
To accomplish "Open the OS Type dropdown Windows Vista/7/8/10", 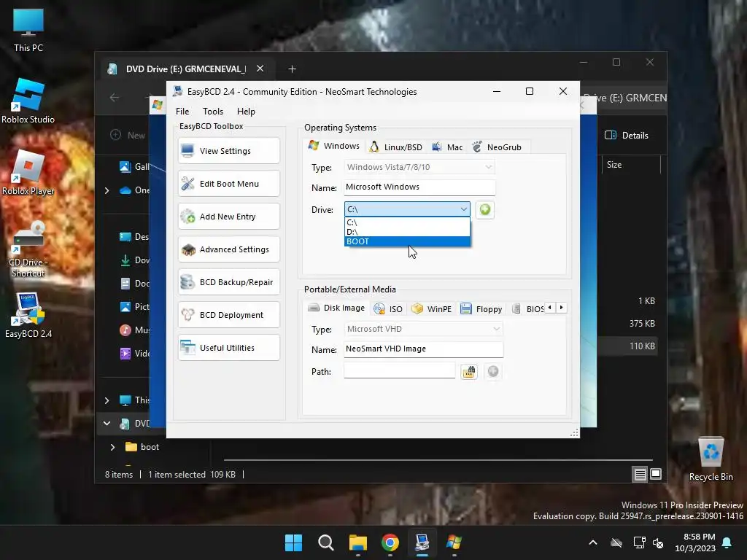I will coord(419,167).
